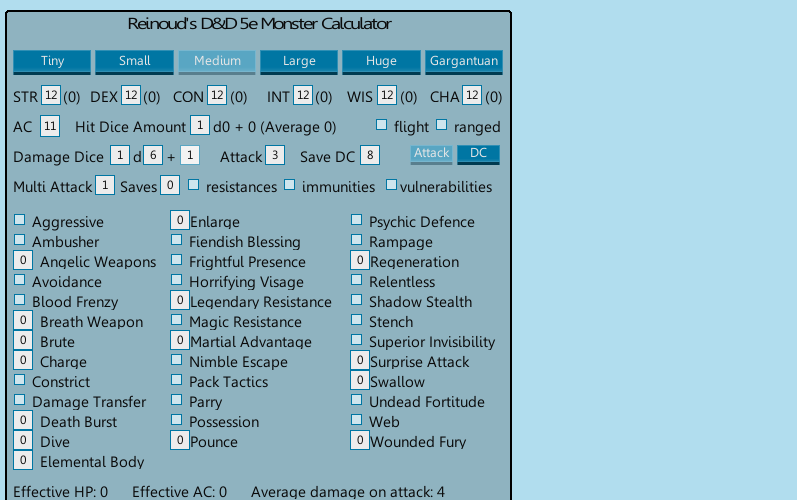The image size is (797, 500).
Task: Click the INT score input field
Action: (x=303, y=95)
